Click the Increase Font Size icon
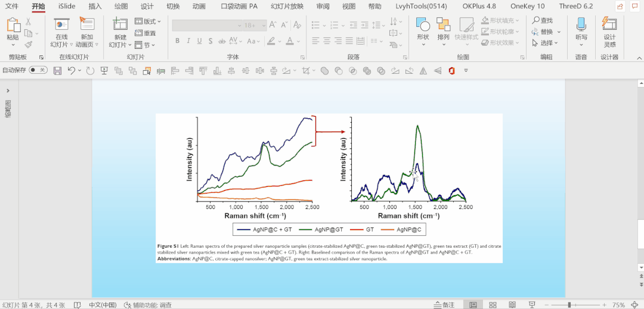This screenshot has height=309, width=644. pyautogui.click(x=273, y=25)
